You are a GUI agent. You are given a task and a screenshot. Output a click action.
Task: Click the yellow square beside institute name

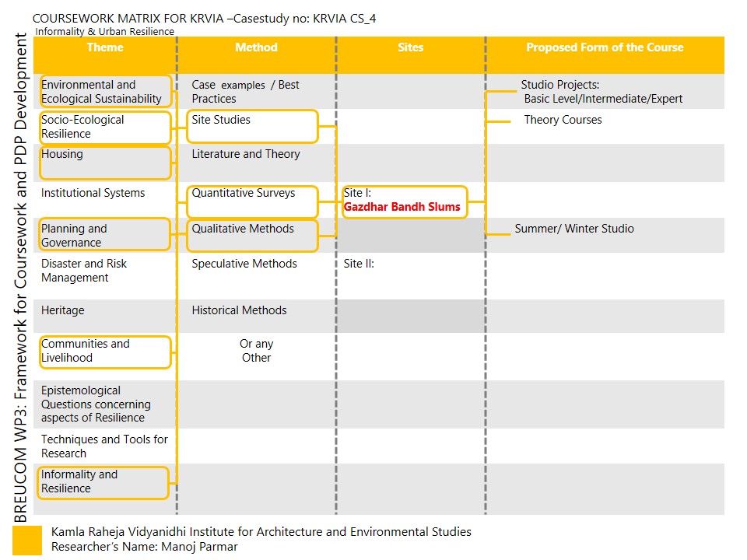27,540
